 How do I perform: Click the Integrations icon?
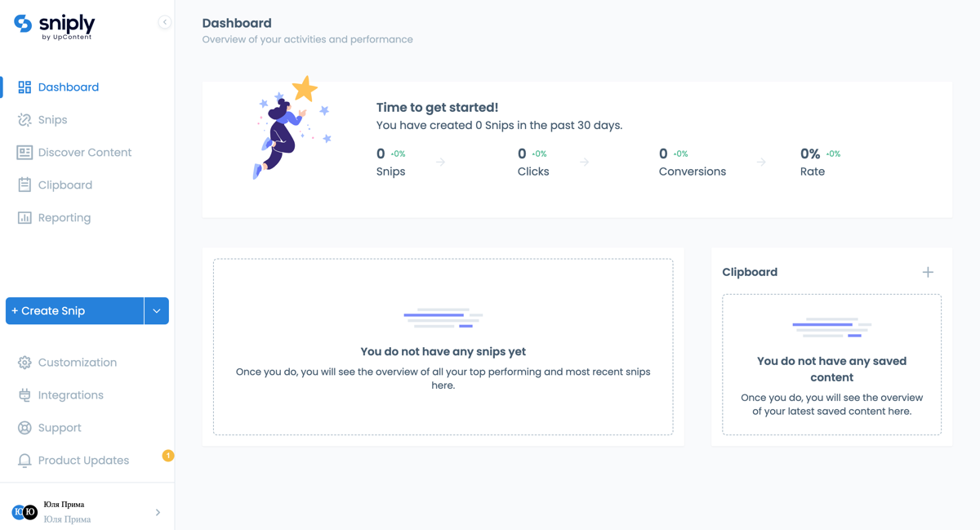[x=25, y=394]
